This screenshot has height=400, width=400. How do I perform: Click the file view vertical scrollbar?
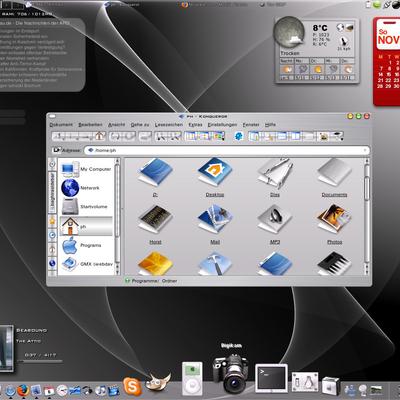(367, 217)
